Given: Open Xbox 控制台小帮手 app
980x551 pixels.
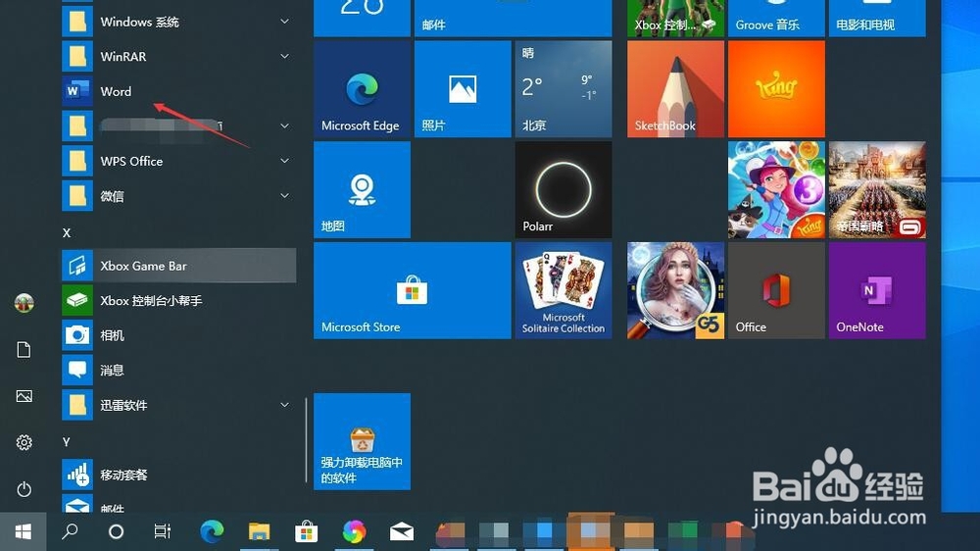Looking at the screenshot, I should pos(178,300).
